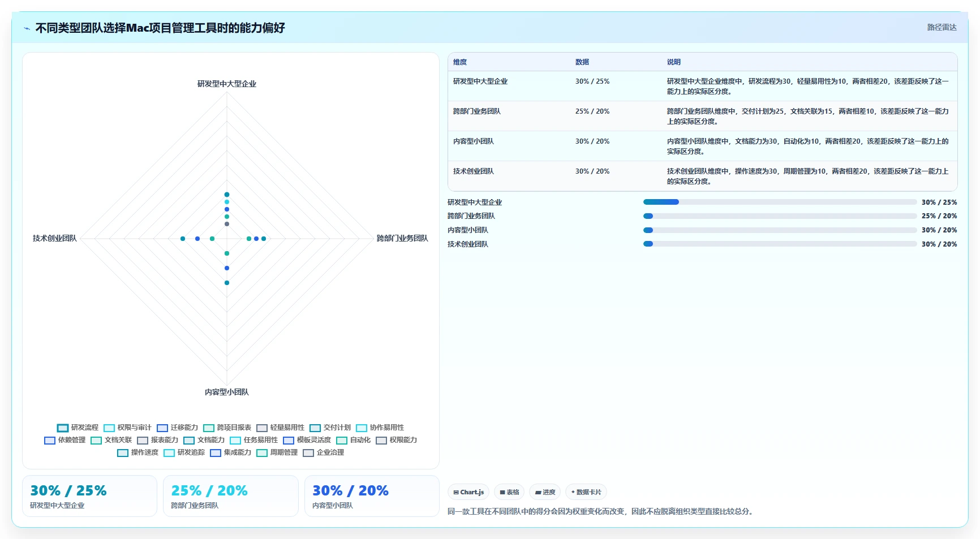Click the 研发型中大型企业 progress bar
980x539 pixels.
[x=780, y=202]
